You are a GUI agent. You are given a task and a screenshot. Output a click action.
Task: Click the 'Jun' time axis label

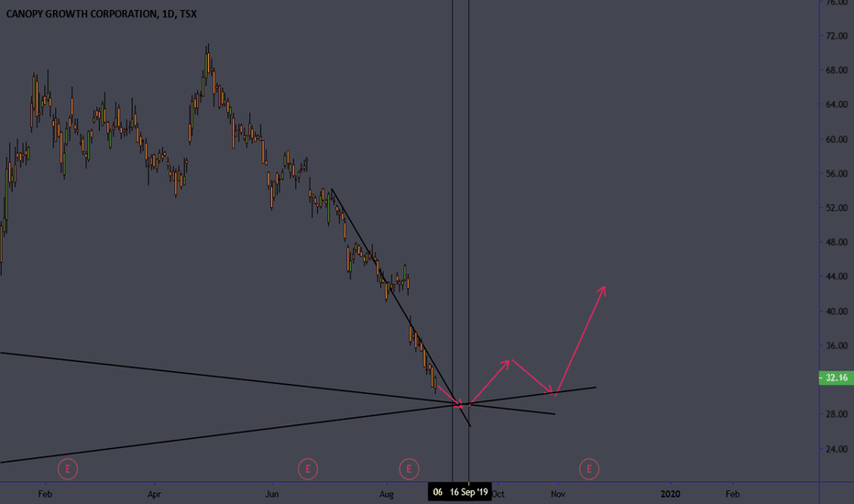(x=272, y=494)
